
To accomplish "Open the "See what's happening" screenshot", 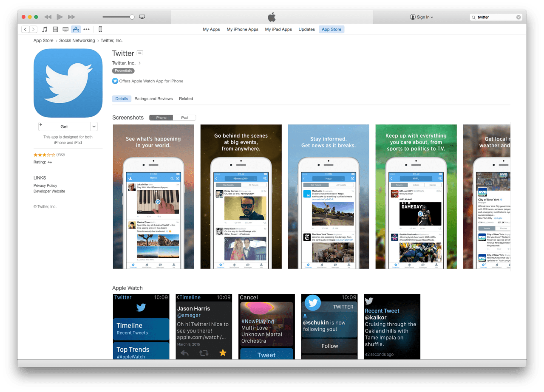I will [x=153, y=197].
